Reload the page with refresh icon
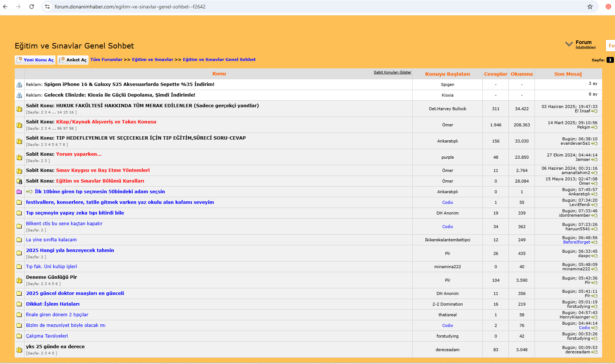The image size is (615, 364). tap(32, 7)
